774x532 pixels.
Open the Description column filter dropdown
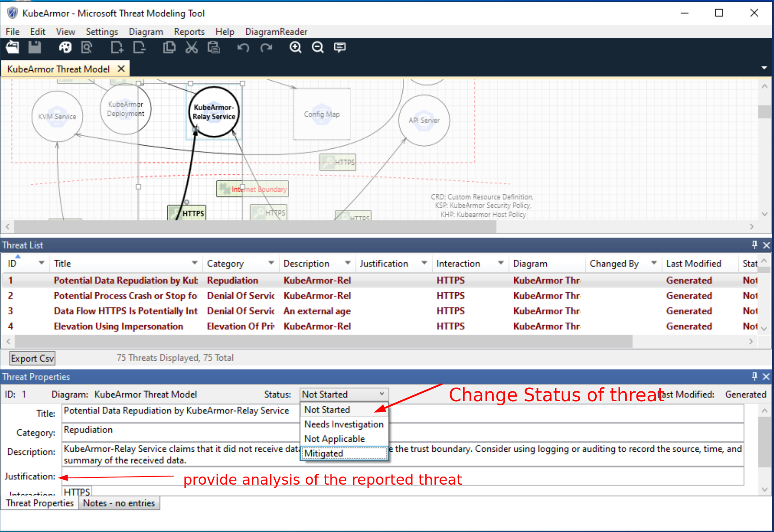click(348, 263)
